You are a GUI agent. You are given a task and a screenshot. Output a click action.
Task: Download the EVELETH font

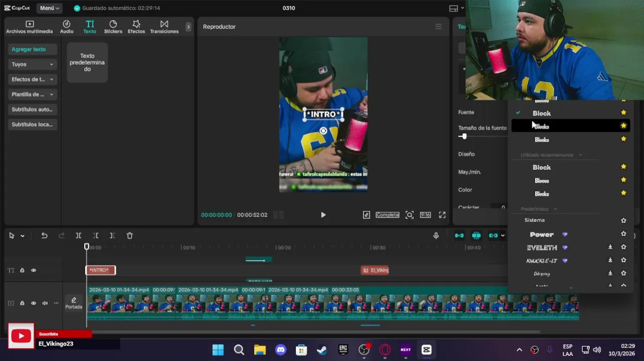[x=610, y=247]
